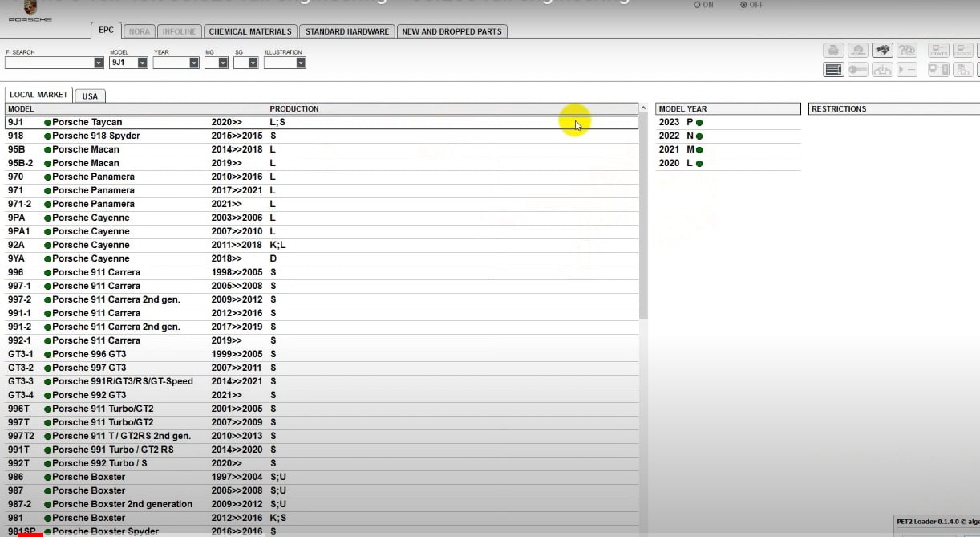Select the 9YA Porsche Cayenne row

(x=322, y=258)
